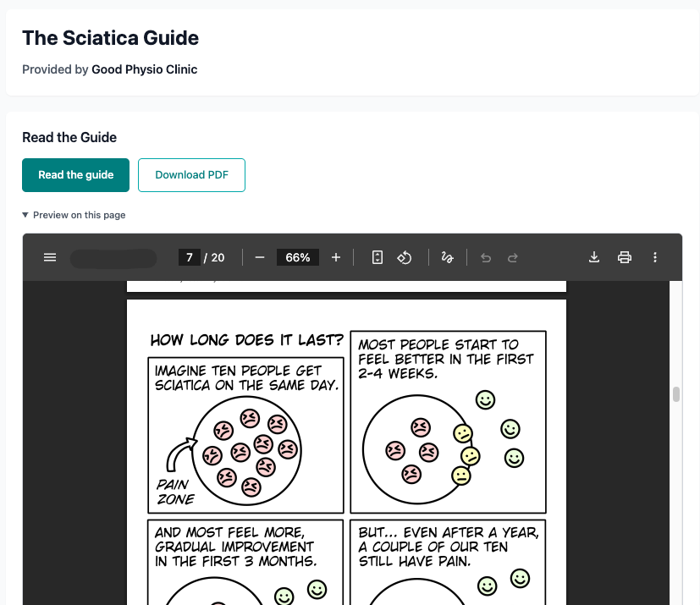Edit the current page number field
This screenshot has height=605, width=700.
(x=190, y=257)
